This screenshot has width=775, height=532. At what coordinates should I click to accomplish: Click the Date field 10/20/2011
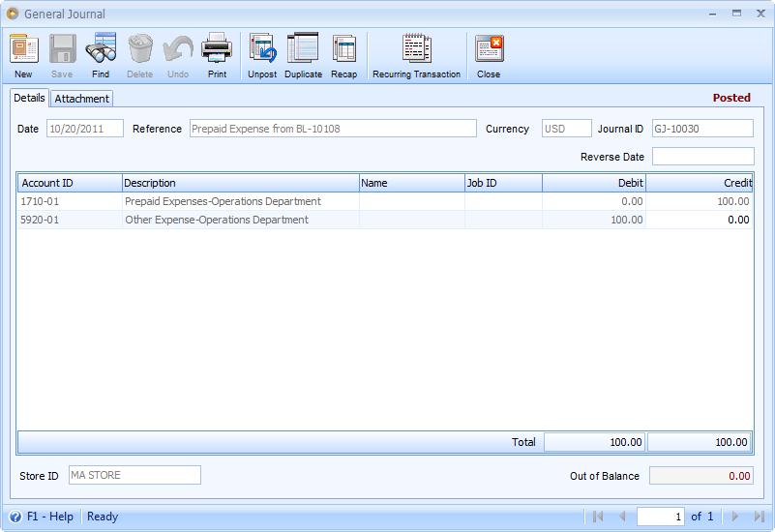tap(85, 129)
